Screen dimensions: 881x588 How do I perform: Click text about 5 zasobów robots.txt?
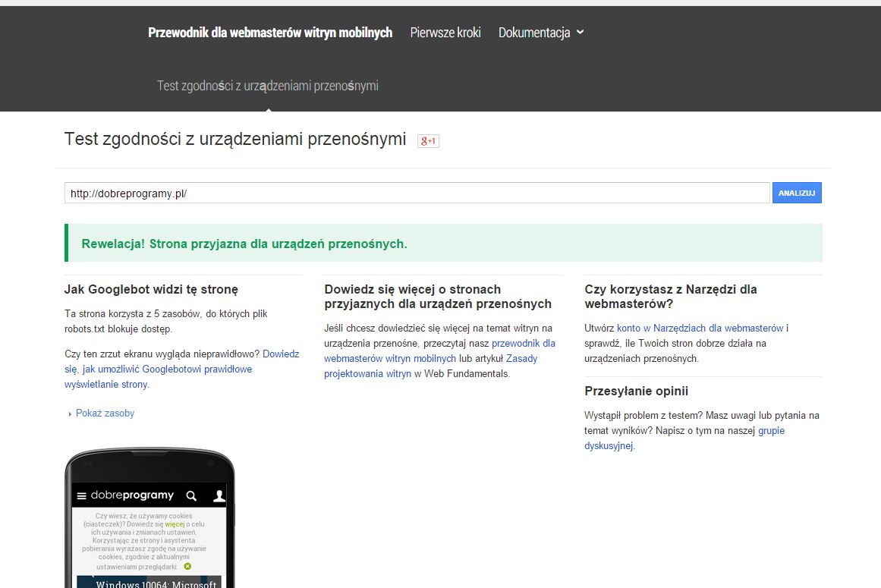click(x=165, y=321)
